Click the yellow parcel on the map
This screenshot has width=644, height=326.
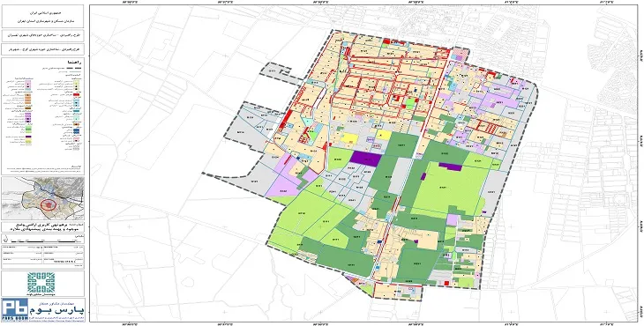349,138
